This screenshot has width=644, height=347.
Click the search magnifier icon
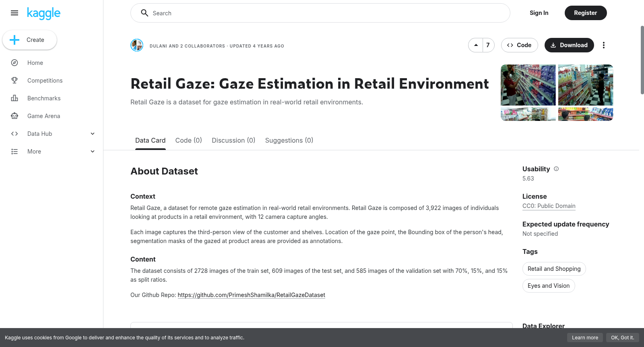(144, 13)
